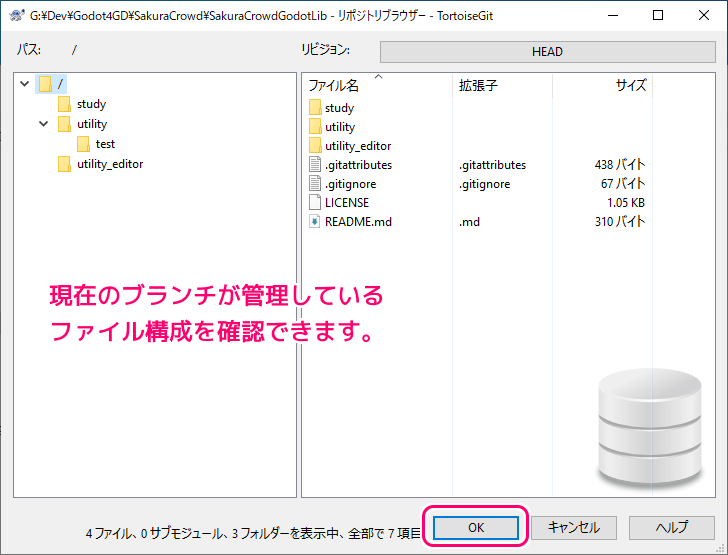Click utility_editor folder icon in file list

coord(315,146)
